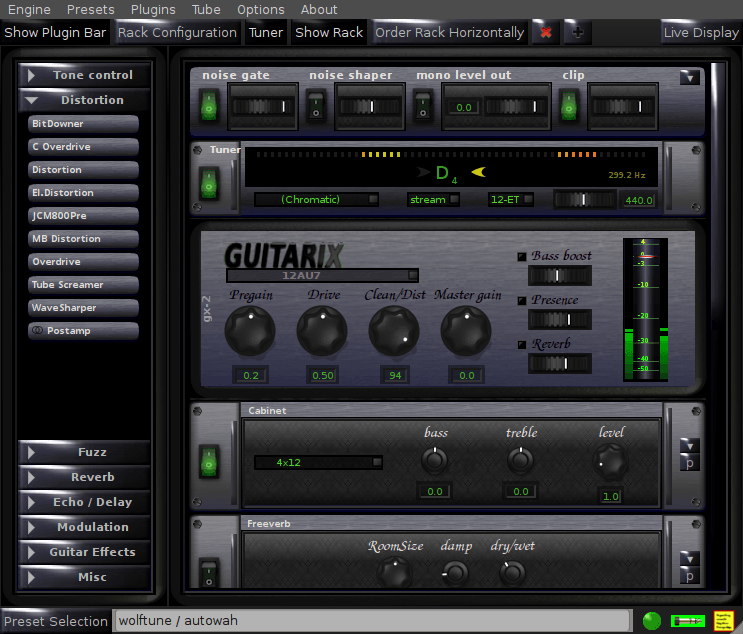Open the Plugins menu
The image size is (743, 634).
(153, 9)
